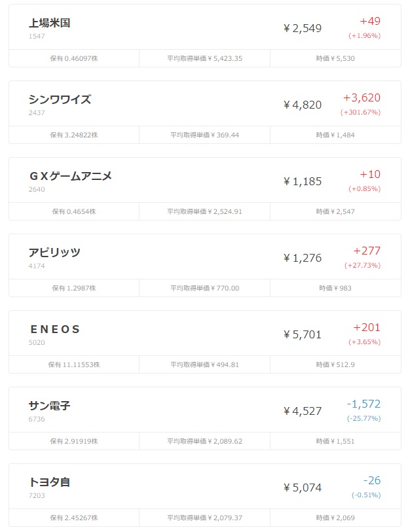Click the アピリッツ stock title
This screenshot has height=532, width=408.
pos(54,253)
